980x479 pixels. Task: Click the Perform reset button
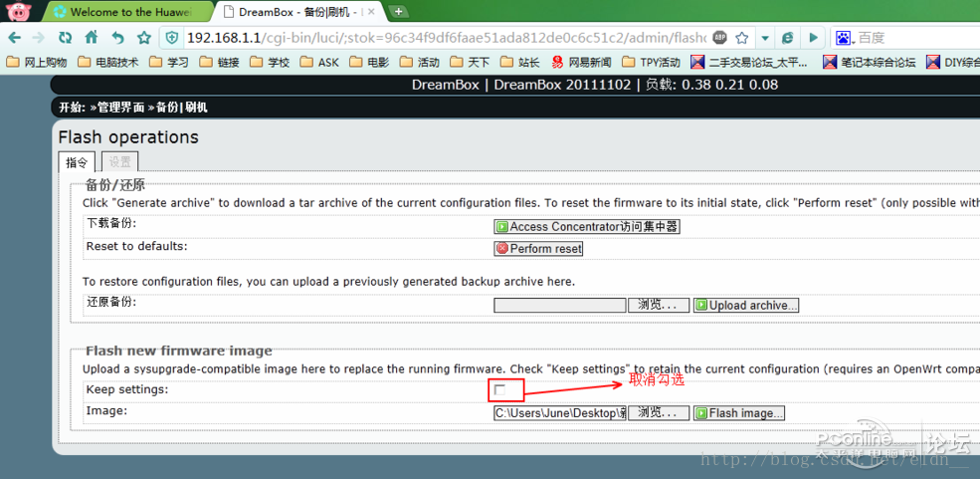click(x=538, y=248)
